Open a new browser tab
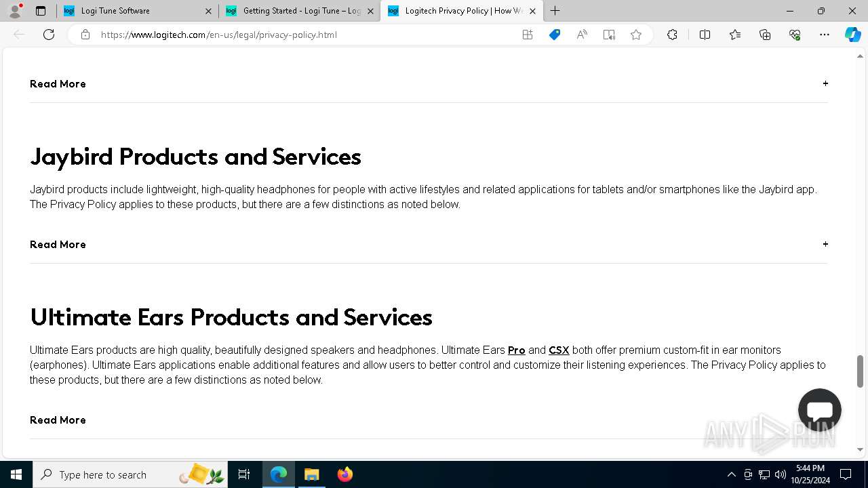 point(555,11)
